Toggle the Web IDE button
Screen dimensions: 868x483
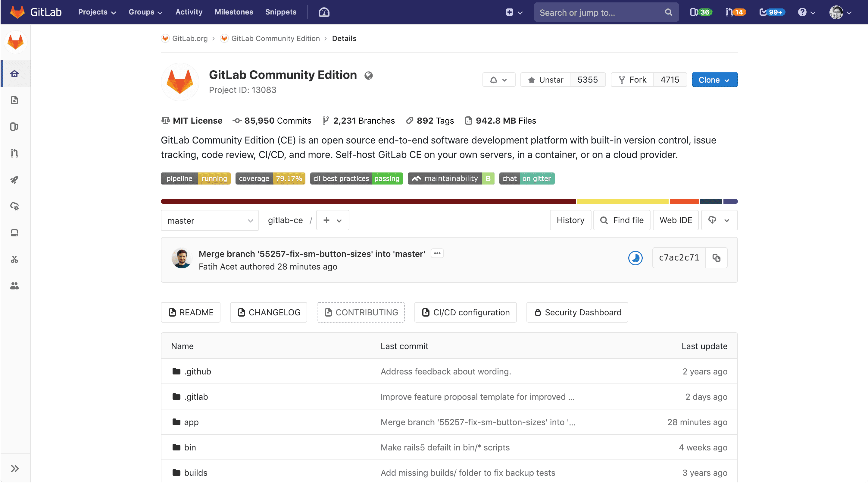pyautogui.click(x=676, y=220)
